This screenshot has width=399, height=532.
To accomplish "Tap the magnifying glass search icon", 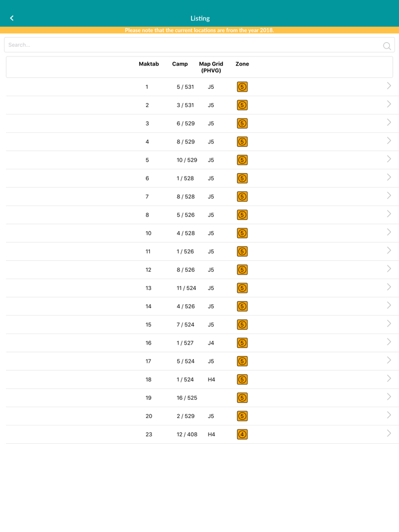I will (x=387, y=46).
